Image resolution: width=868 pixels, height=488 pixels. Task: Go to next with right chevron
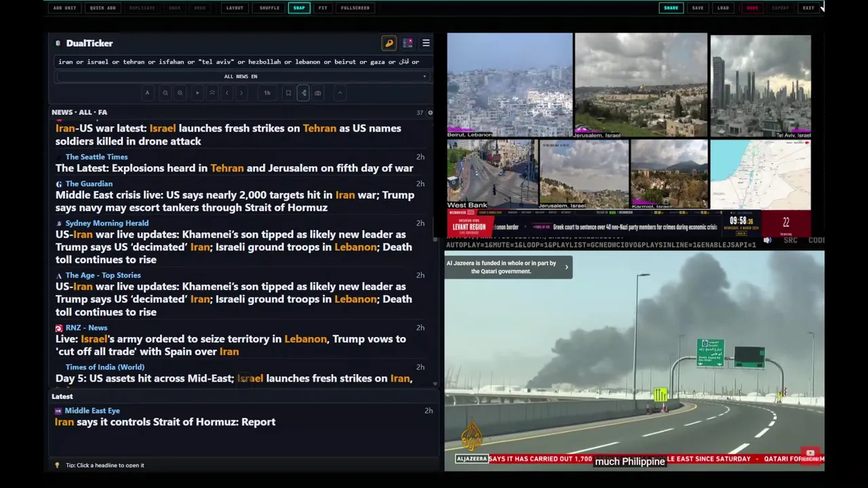(241, 93)
